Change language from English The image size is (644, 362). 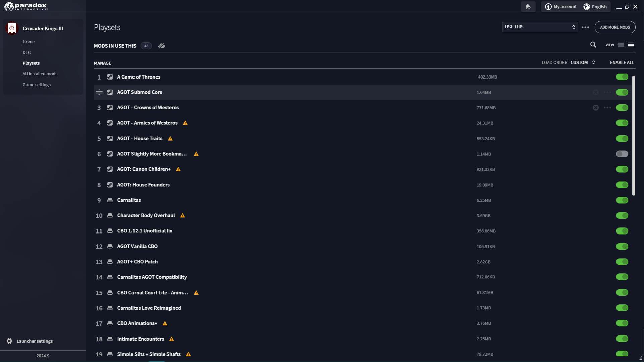point(595,7)
